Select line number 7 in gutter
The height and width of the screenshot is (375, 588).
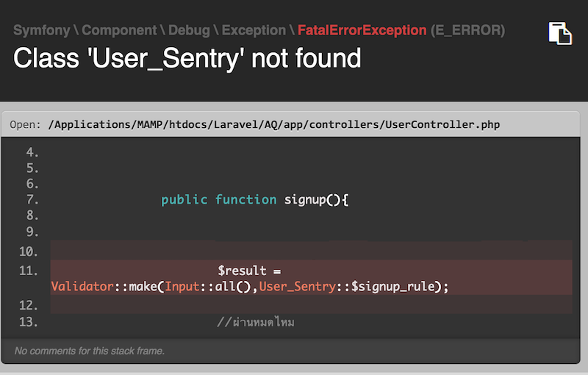click(32, 199)
